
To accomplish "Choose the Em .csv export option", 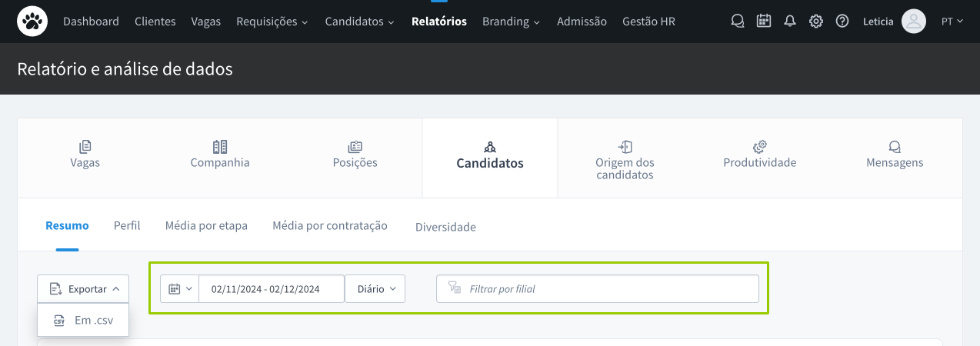I will click(x=83, y=321).
